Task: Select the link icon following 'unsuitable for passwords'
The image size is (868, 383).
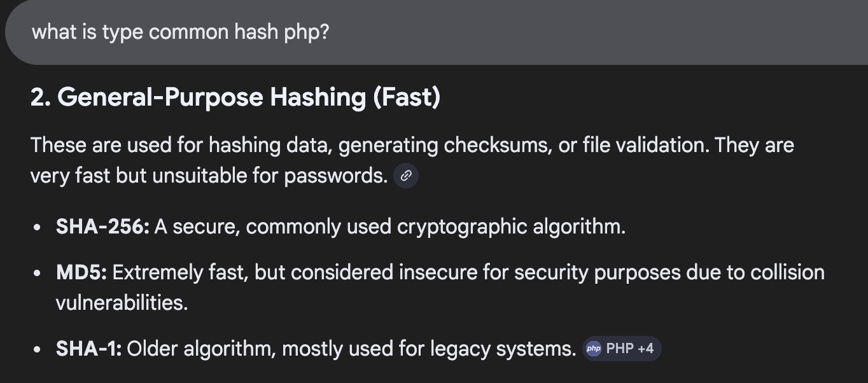Action: [407, 176]
